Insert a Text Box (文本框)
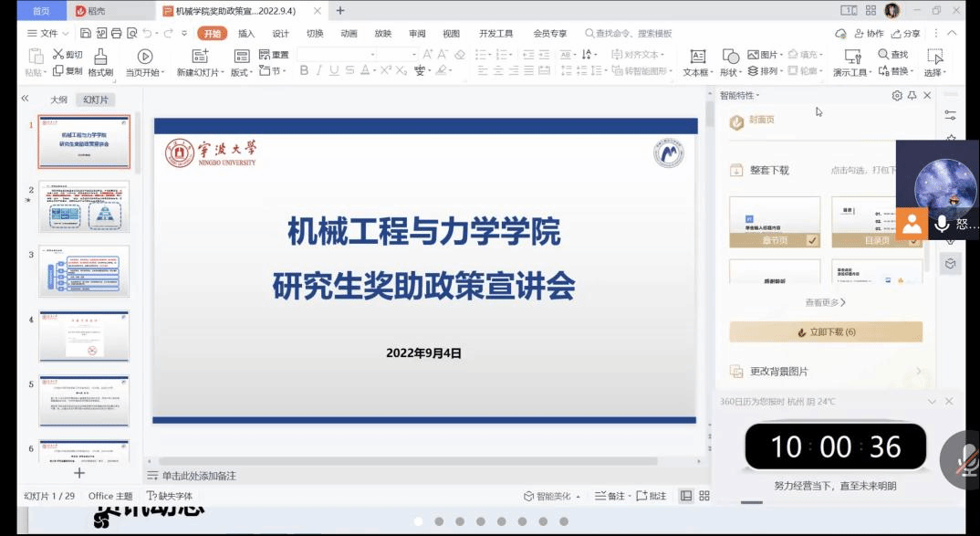This screenshot has height=536, width=980. [x=697, y=62]
